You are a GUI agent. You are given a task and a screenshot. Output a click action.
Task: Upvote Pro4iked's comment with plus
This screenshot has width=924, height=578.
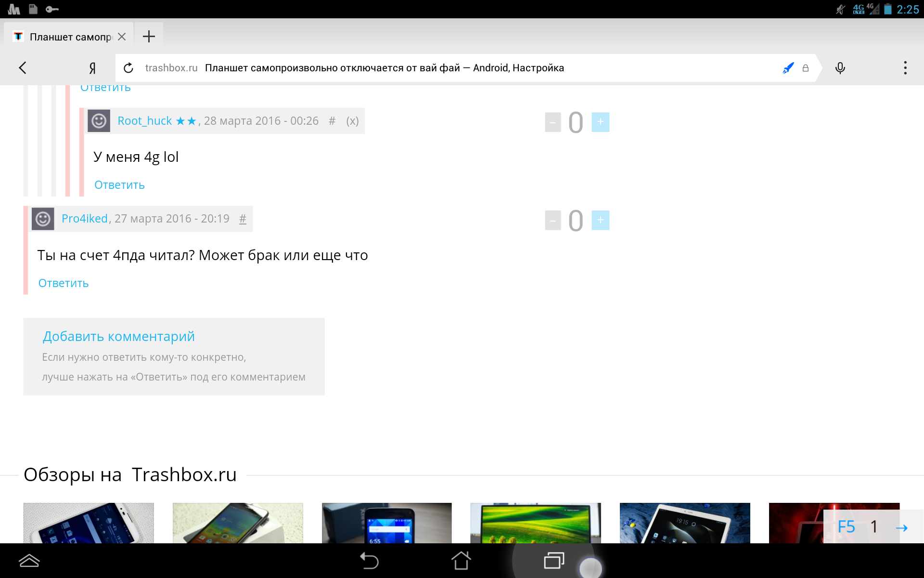coord(600,220)
